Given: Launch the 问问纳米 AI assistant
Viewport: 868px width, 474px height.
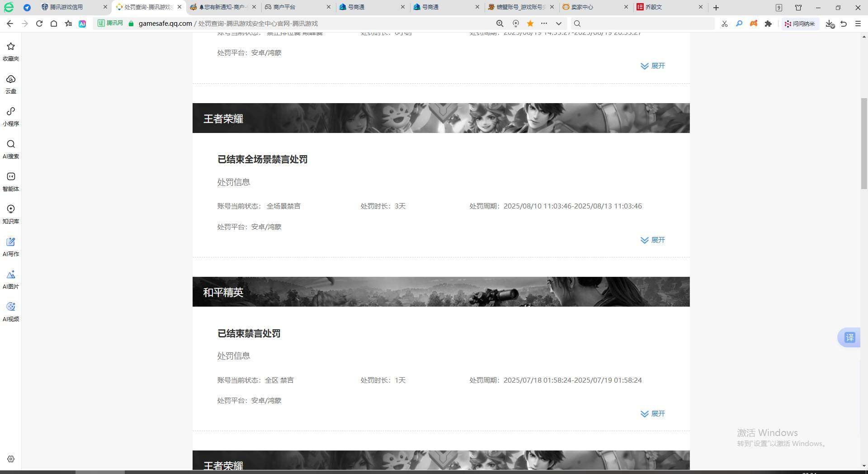Looking at the screenshot, I should (x=800, y=24).
